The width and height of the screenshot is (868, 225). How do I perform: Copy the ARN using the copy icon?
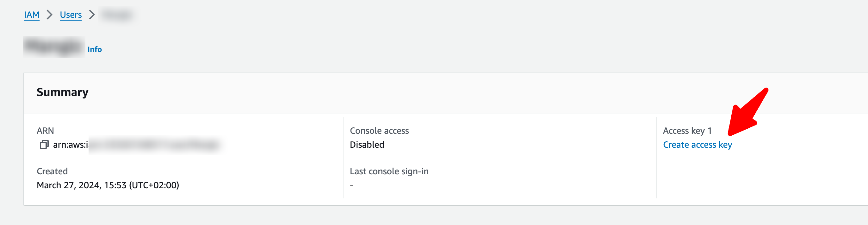tap(44, 145)
